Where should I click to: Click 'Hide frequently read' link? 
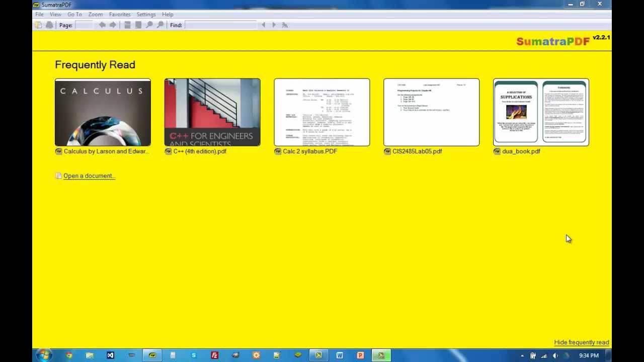pyautogui.click(x=582, y=342)
